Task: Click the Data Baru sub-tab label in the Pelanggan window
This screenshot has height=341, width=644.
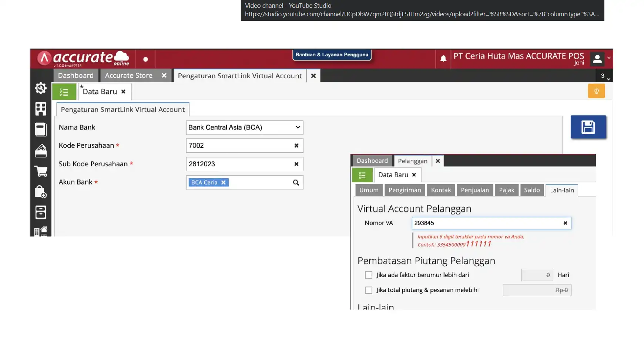Action: tap(393, 175)
